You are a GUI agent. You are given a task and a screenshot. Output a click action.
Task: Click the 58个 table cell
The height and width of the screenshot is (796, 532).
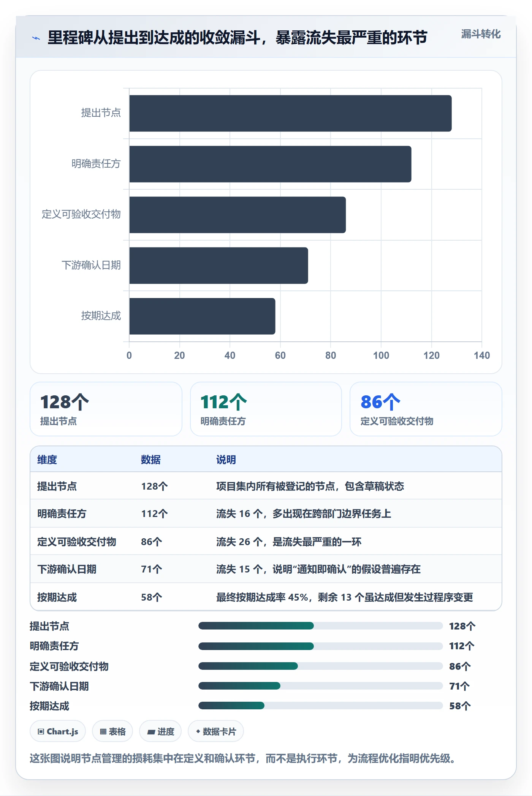152,597
